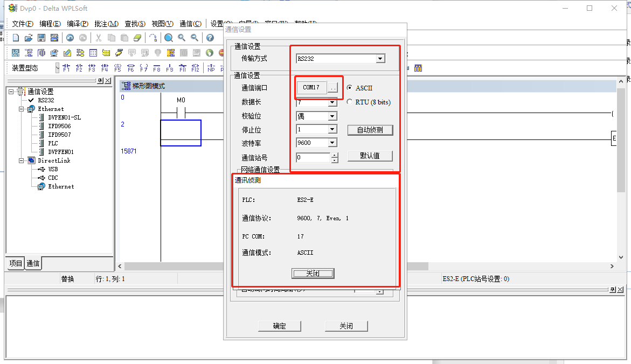This screenshot has height=364, width=631.
Task: Click the print icon in the toolbar
Action: [54, 38]
